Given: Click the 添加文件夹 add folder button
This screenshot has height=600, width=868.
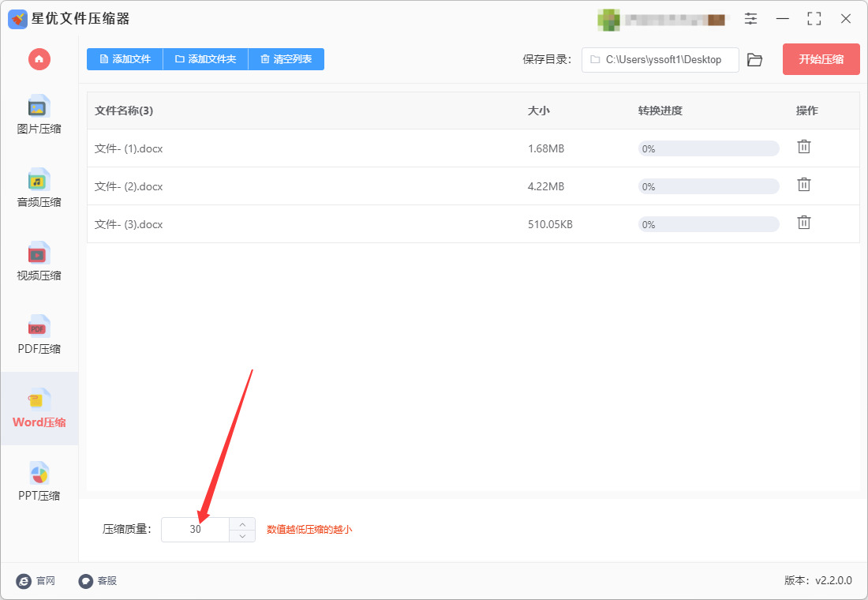Looking at the screenshot, I should pyautogui.click(x=205, y=59).
